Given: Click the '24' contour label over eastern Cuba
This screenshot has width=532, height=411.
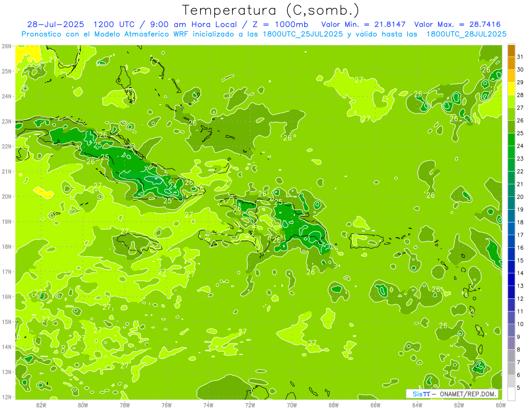Looking at the screenshot, I should tap(173, 187).
